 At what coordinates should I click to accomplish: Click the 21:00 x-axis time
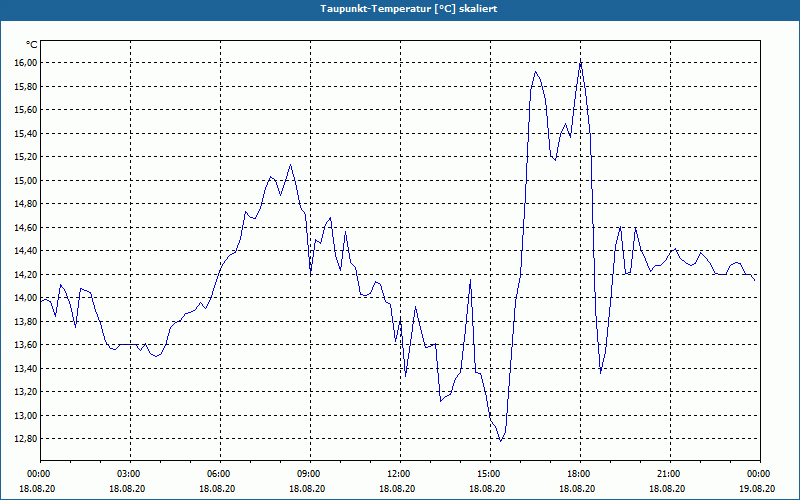pyautogui.click(x=667, y=474)
